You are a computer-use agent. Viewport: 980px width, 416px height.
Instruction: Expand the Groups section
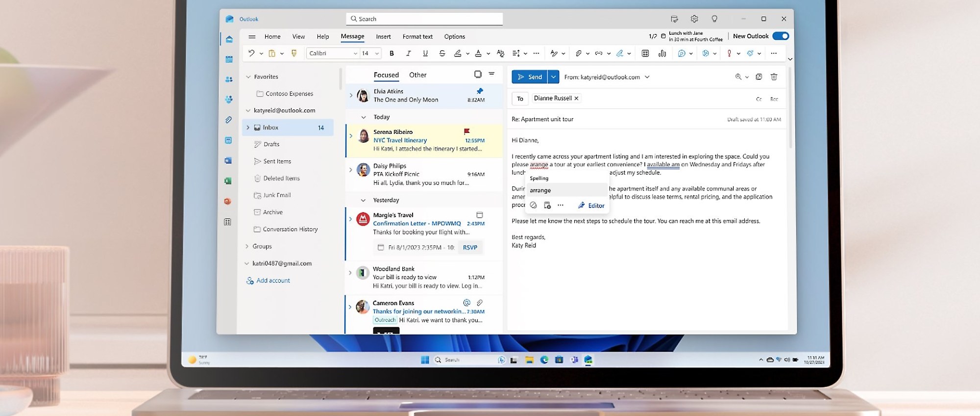247,246
